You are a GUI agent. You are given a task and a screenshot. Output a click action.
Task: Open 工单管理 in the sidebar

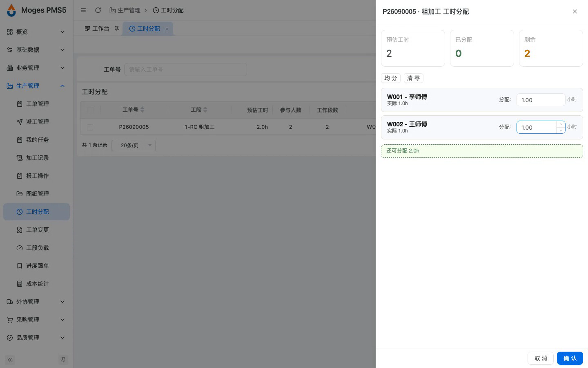tap(37, 104)
